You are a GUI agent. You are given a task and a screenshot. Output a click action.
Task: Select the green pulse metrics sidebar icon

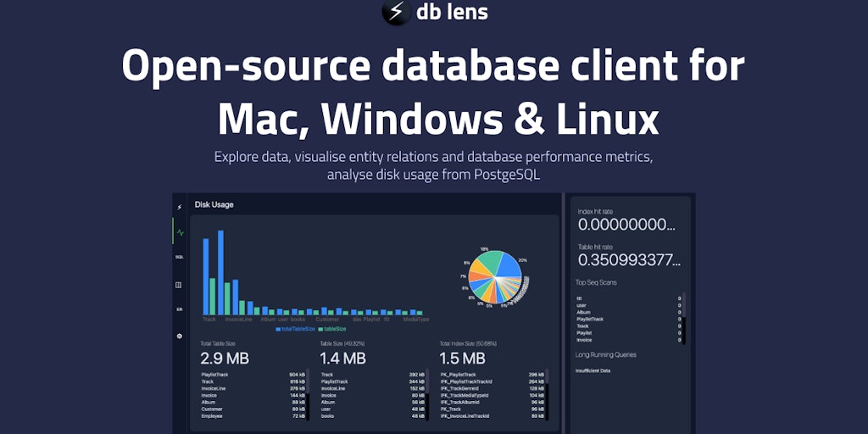click(180, 232)
